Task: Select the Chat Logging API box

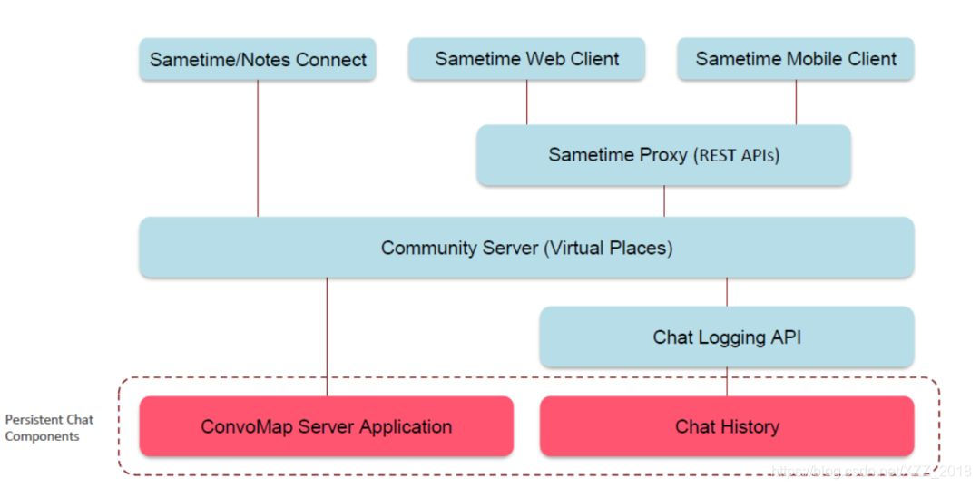Action: point(727,337)
